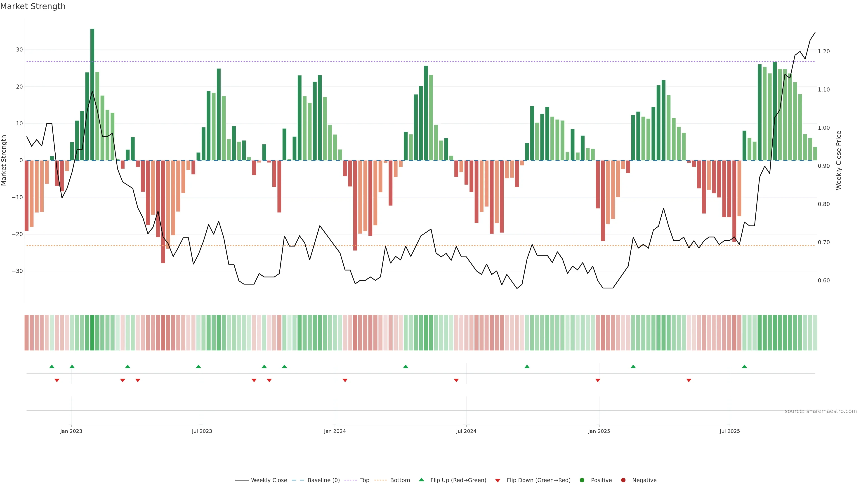Click the Jan 2024 axis label
Image resolution: width=868 pixels, height=488 pixels.
click(335, 431)
